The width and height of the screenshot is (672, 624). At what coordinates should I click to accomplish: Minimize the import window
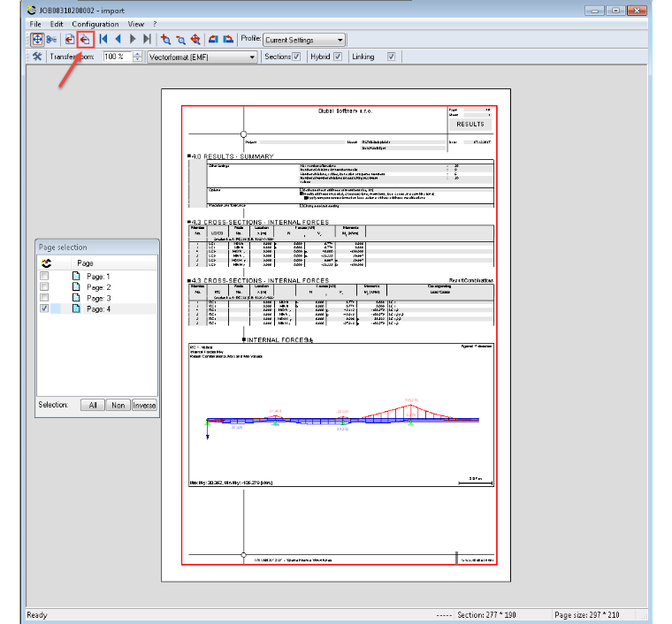(594, 11)
